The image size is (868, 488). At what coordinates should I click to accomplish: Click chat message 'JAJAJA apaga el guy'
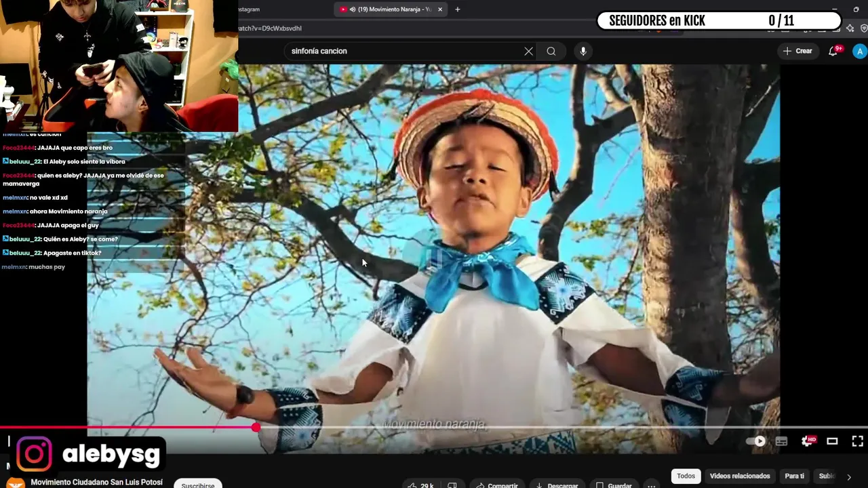[x=68, y=225]
